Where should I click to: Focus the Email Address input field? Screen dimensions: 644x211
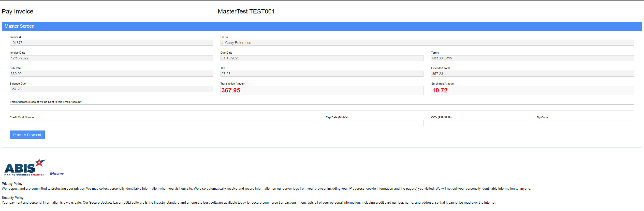tap(322, 107)
